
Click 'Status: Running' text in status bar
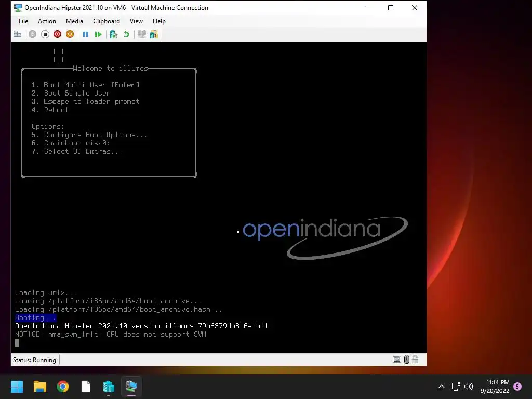[34, 360]
